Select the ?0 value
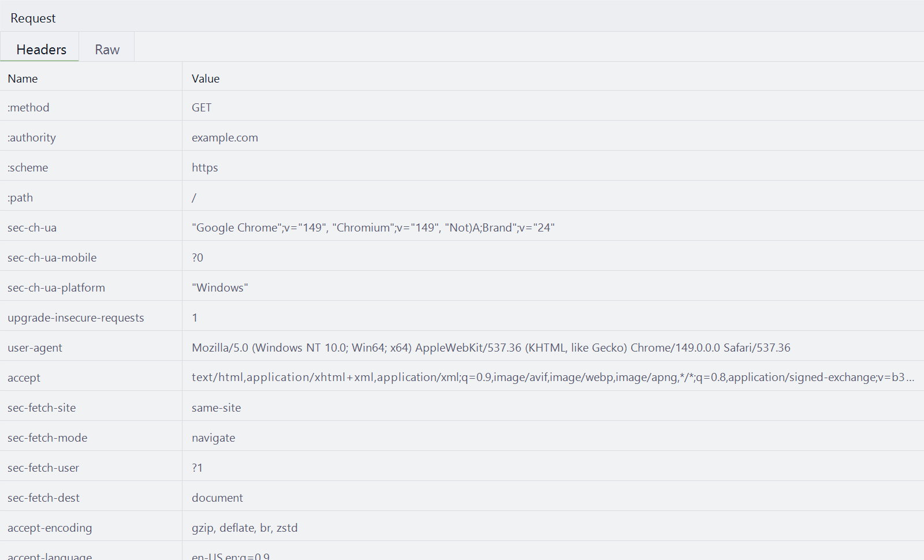 (x=198, y=257)
